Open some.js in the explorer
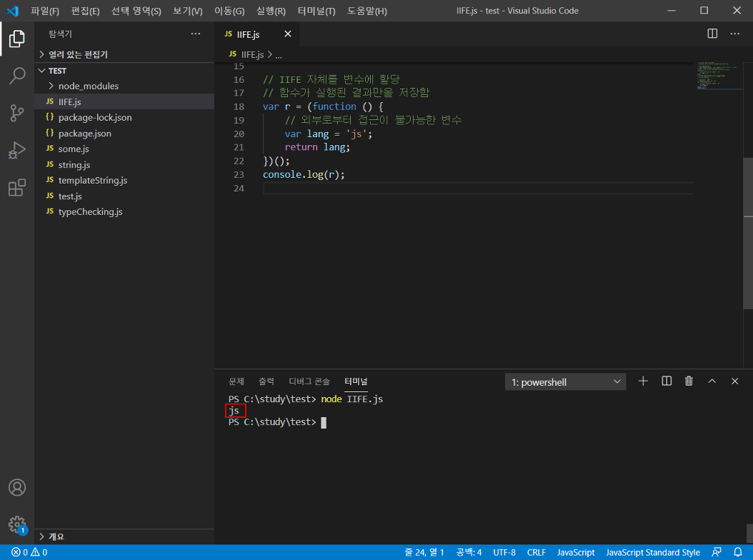Screen dimensions: 753x560 coord(124,149)
